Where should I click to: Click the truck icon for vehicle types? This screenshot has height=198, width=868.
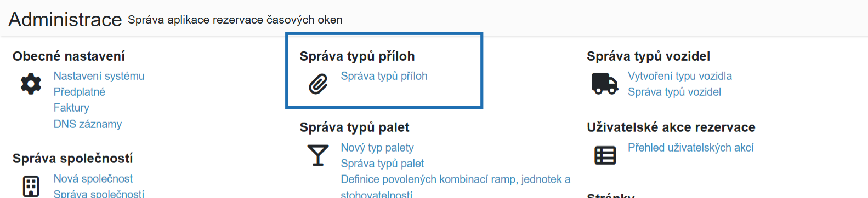[605, 84]
